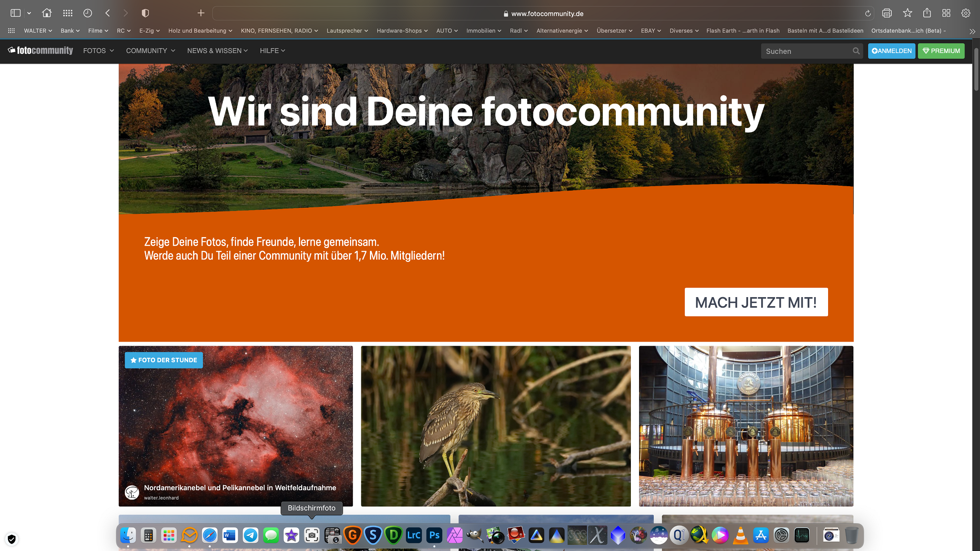
Task: Click the ANMELDEN button
Action: [891, 51]
